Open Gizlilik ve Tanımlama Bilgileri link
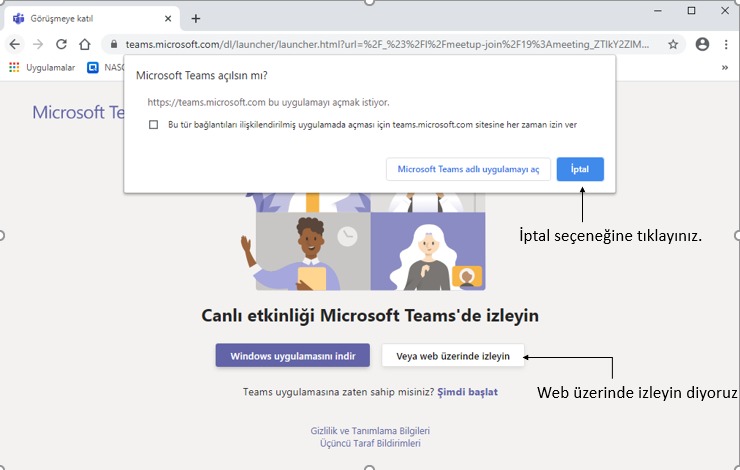The image size is (740, 470). tap(370, 430)
